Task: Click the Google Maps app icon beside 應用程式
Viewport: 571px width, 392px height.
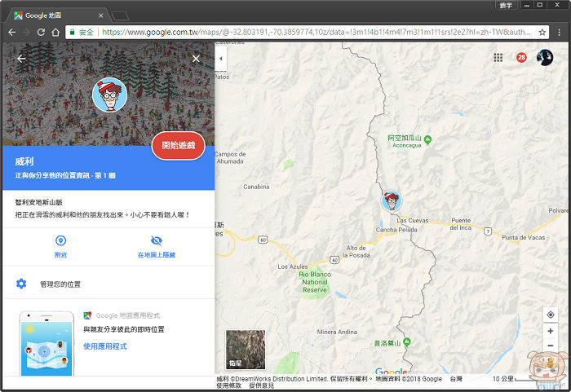Action: click(x=87, y=315)
